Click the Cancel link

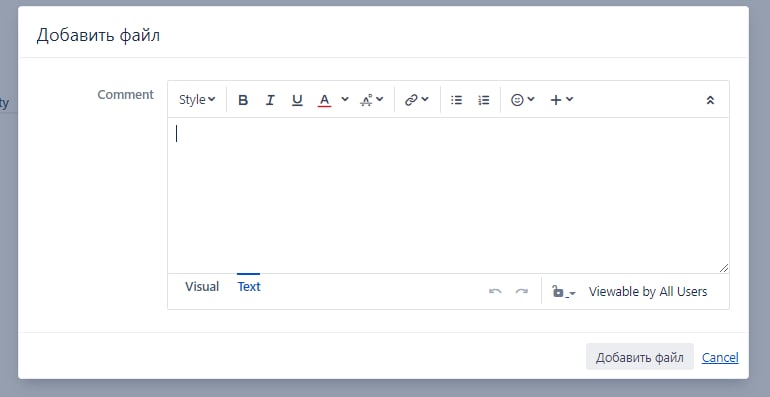click(720, 357)
